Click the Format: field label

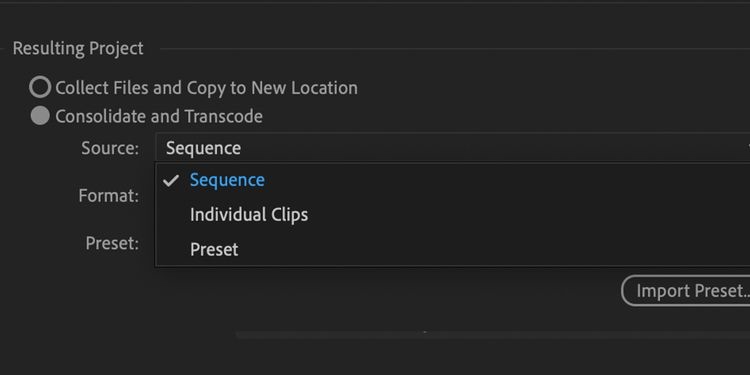pos(109,195)
